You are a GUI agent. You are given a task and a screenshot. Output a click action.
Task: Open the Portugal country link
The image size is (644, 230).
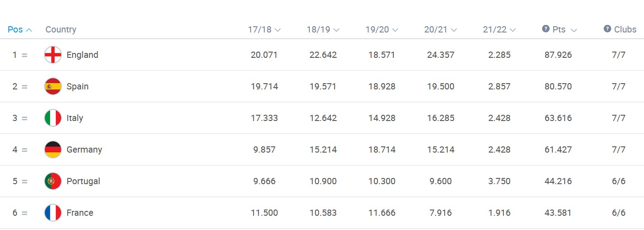click(83, 182)
